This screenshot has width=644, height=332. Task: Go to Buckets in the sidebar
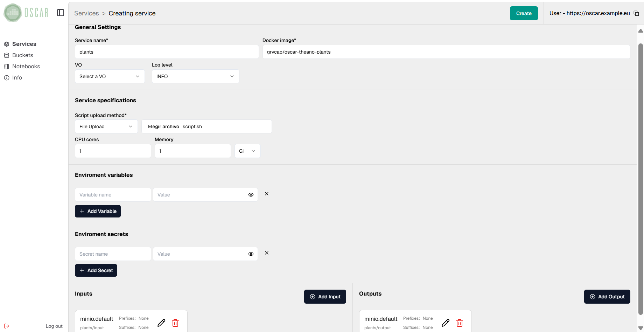click(22, 55)
